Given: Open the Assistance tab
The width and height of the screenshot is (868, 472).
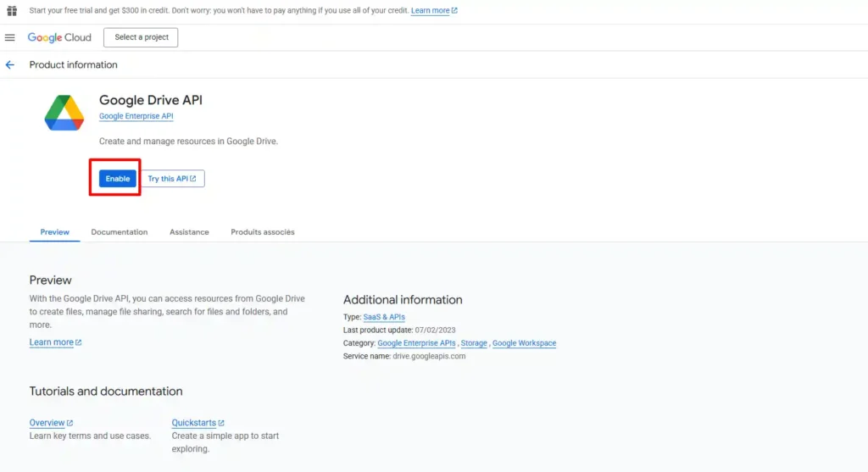Looking at the screenshot, I should click(189, 232).
